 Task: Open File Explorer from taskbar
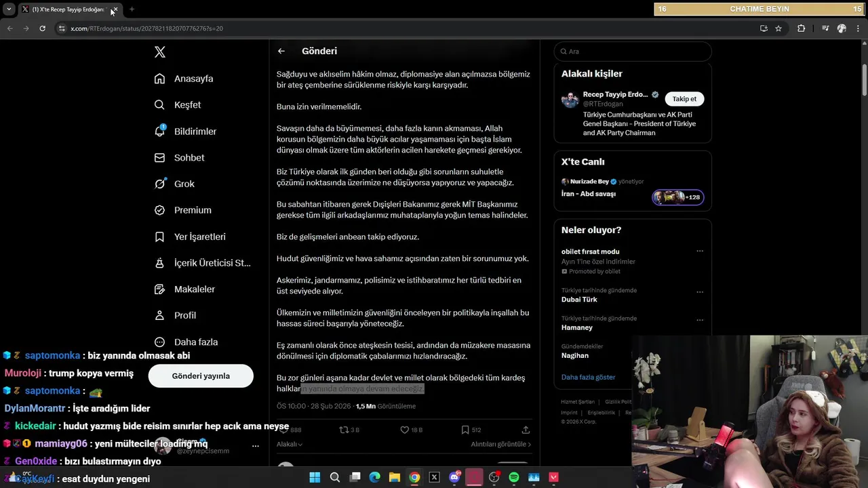tap(395, 478)
